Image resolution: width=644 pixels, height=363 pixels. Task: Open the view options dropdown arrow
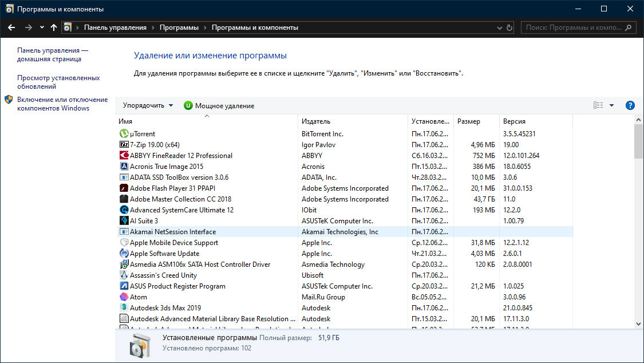click(x=611, y=105)
